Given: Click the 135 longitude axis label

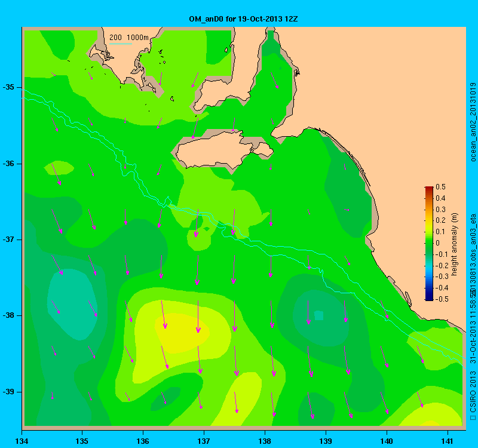Looking at the screenshot, I should click(x=82, y=441).
